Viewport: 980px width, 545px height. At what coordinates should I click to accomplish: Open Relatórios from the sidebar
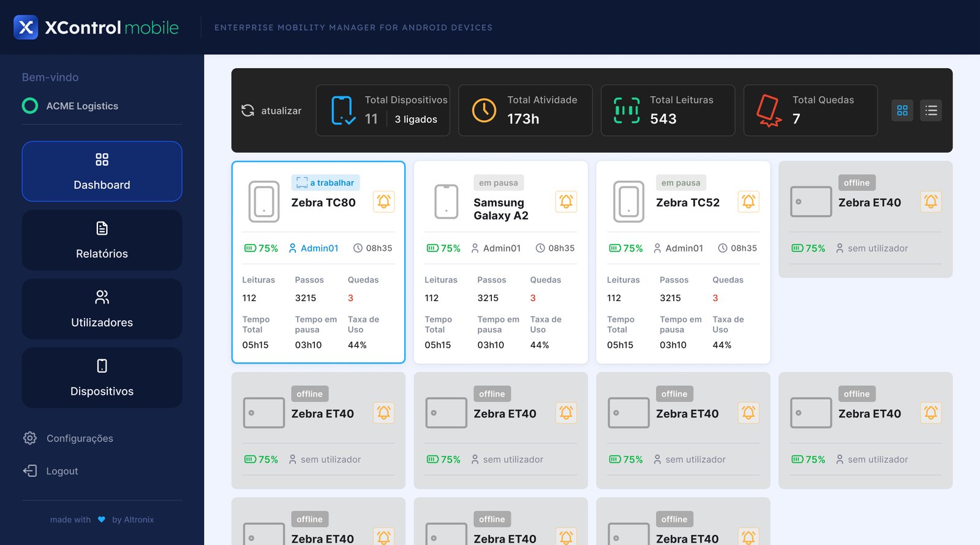[x=102, y=240]
